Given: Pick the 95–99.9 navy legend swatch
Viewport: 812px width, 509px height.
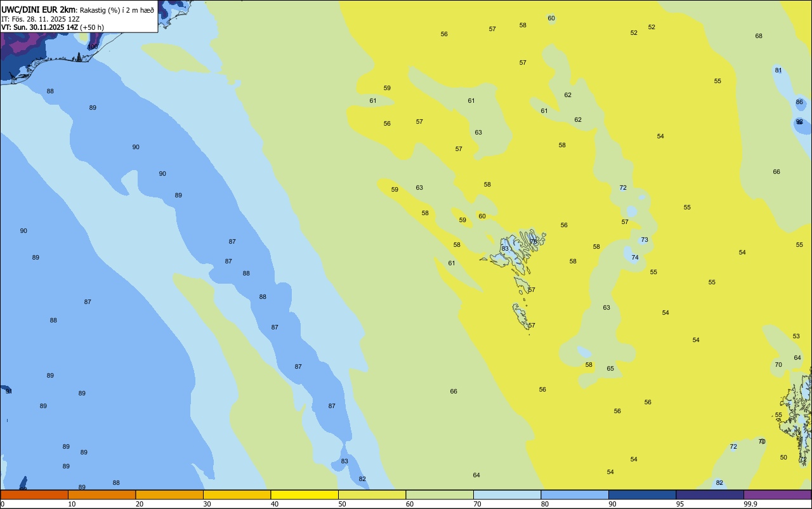Looking at the screenshot, I should 710,494.
